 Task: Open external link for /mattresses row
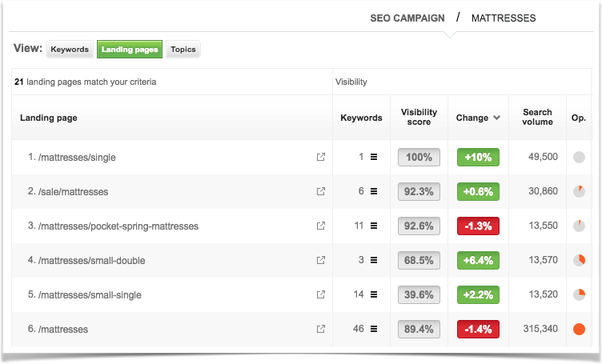point(321,330)
